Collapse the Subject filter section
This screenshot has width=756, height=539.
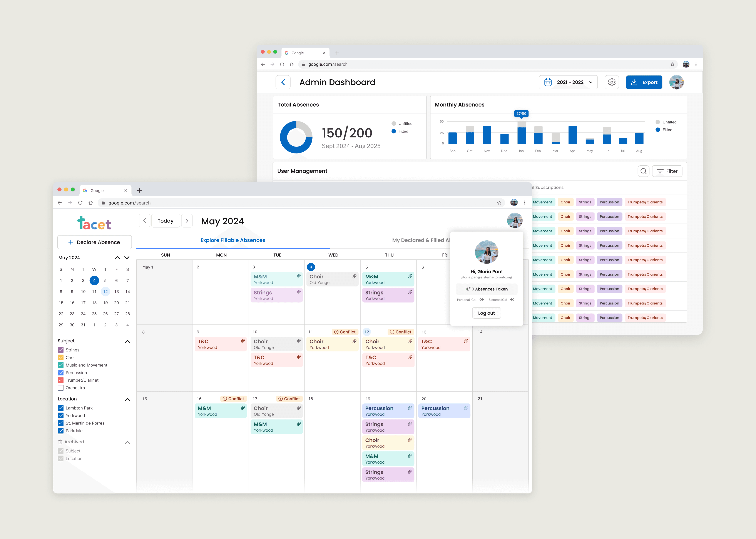coord(127,341)
